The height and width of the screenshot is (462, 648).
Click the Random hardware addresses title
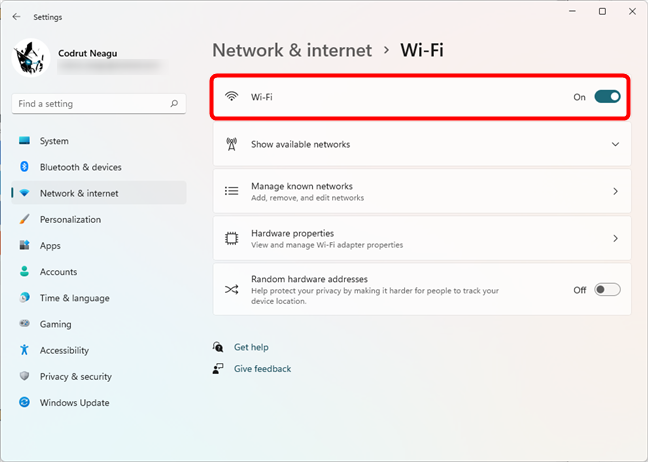pyautogui.click(x=309, y=279)
